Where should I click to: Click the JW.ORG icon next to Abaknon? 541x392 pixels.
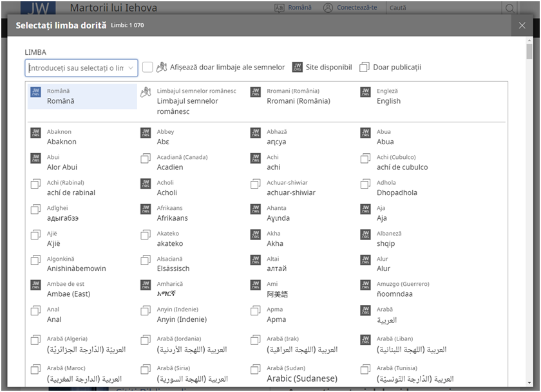[36, 133]
